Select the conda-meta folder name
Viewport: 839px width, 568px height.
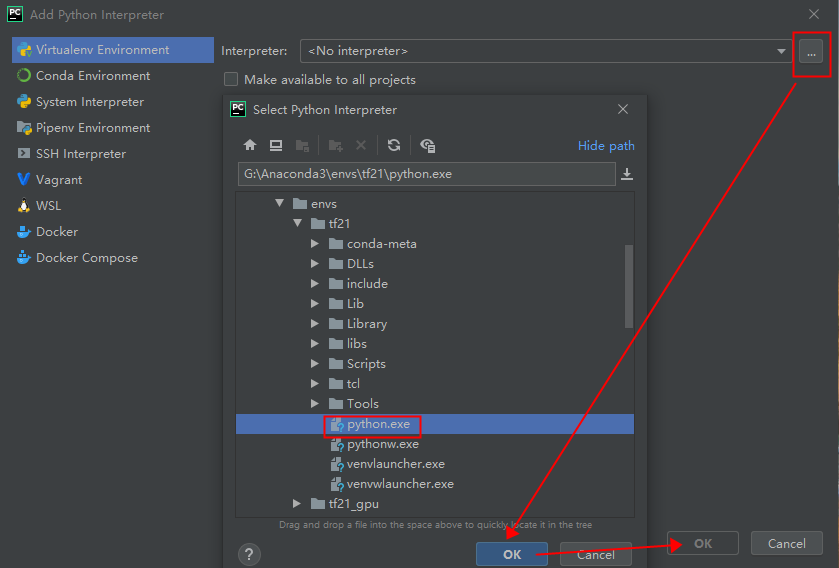[382, 243]
